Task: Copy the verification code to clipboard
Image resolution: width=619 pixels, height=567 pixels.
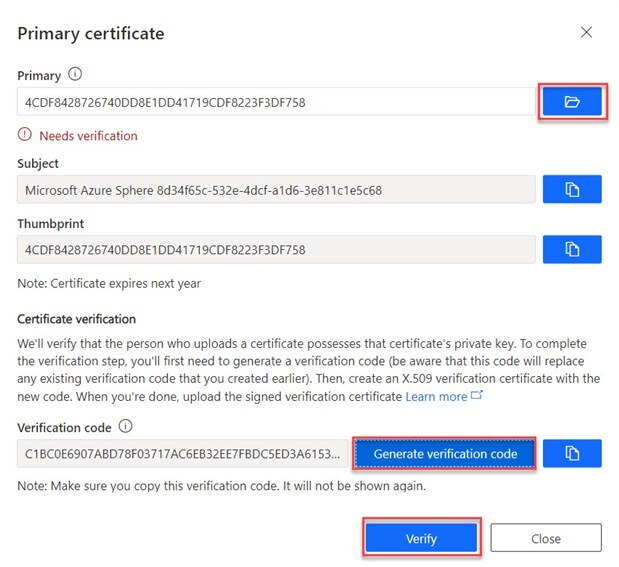Action: [572, 453]
